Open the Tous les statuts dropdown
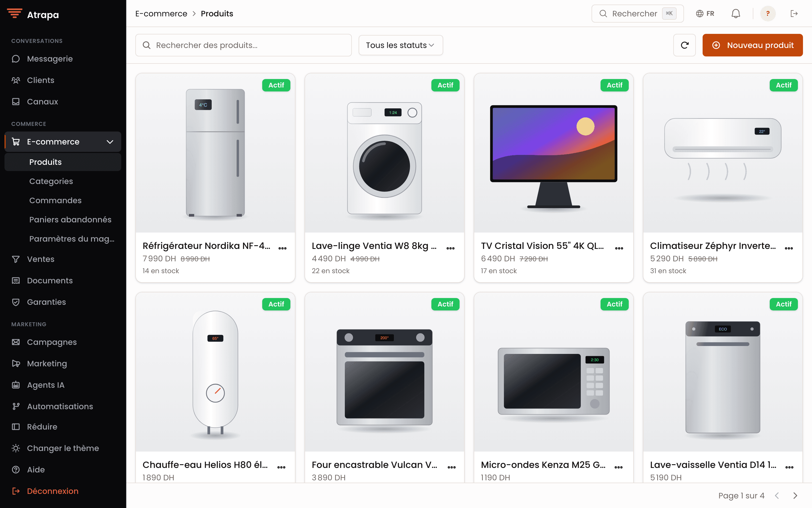The image size is (812, 508). [x=401, y=45]
